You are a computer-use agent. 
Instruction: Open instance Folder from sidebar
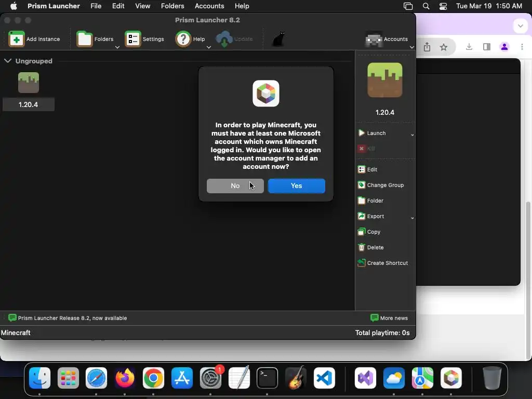[x=370, y=201]
